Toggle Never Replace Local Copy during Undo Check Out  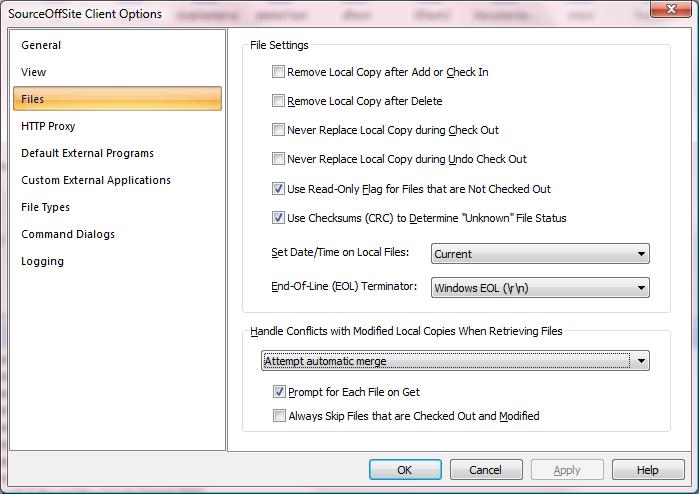click(279, 159)
